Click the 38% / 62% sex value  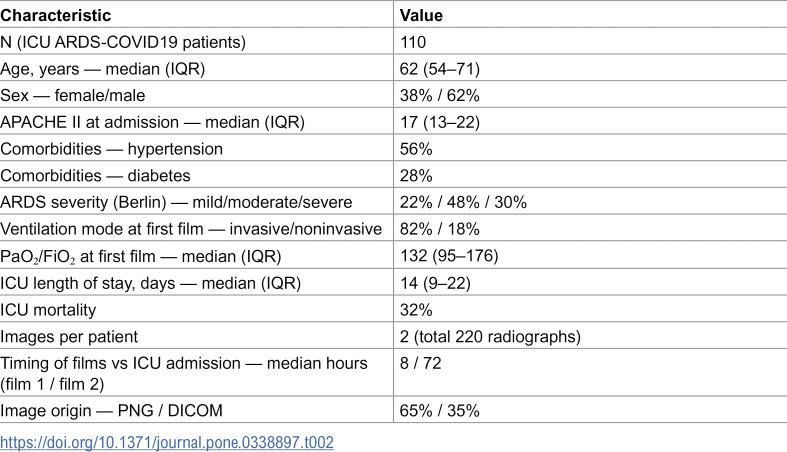(440, 95)
